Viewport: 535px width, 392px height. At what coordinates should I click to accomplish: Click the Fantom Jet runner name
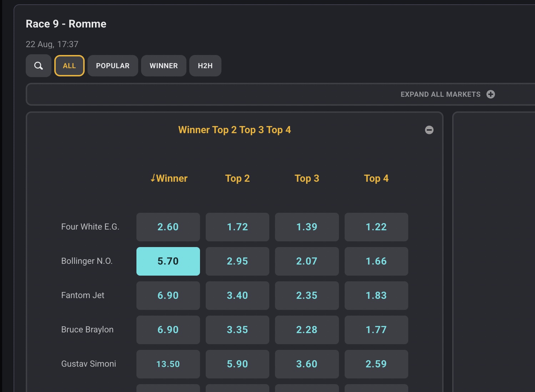pos(83,295)
